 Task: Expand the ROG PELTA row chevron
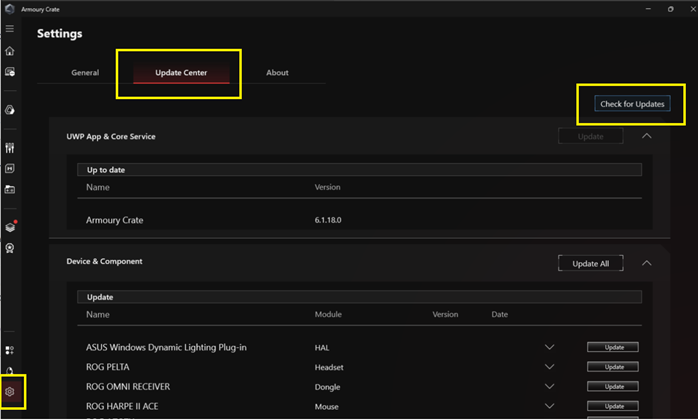550,367
